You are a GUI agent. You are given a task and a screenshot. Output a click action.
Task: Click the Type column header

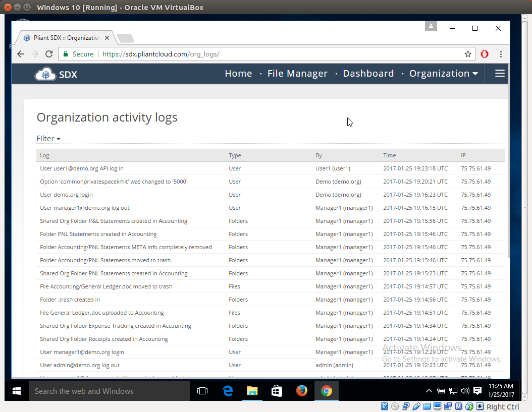coord(235,155)
